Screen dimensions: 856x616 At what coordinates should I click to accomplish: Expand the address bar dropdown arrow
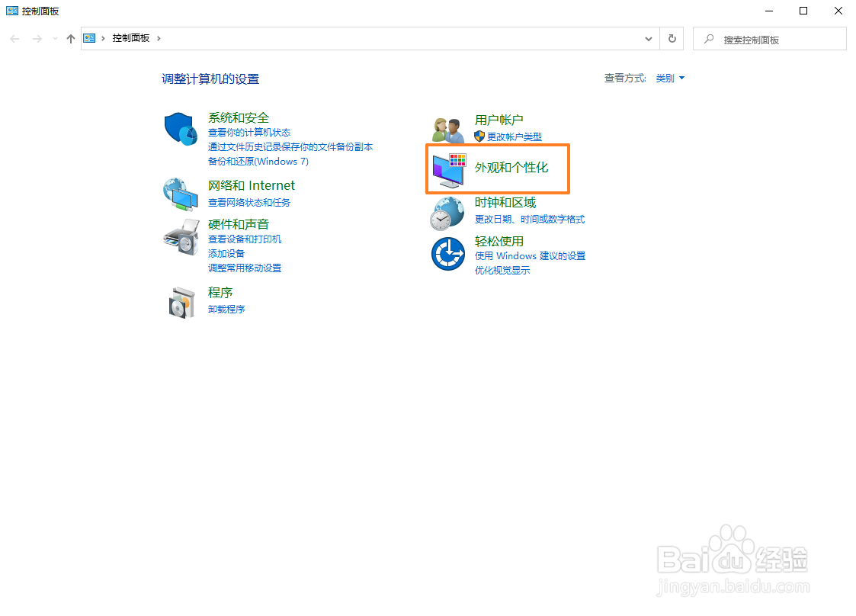649,38
